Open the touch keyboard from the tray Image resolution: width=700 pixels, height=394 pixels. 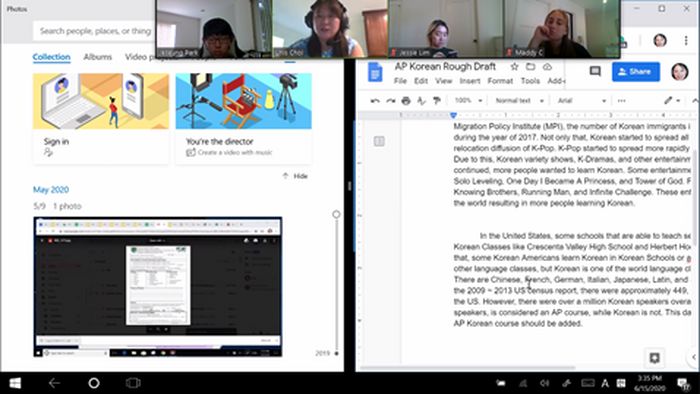pos(588,383)
